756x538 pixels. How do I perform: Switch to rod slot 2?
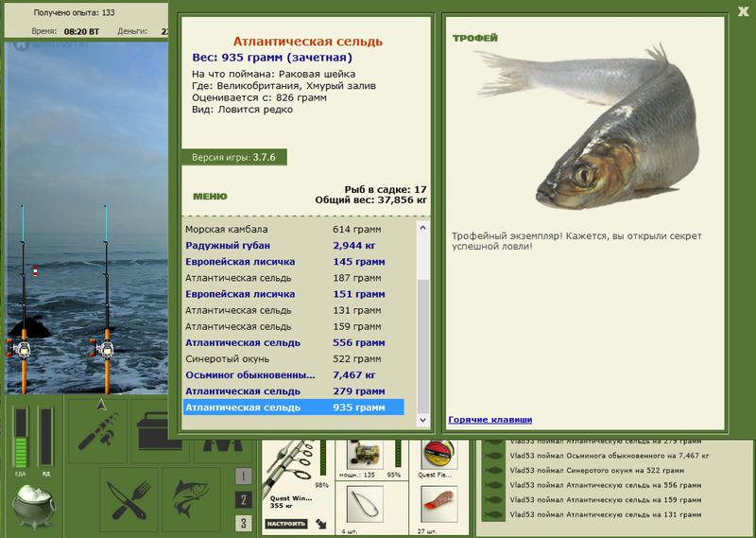pos(244,500)
